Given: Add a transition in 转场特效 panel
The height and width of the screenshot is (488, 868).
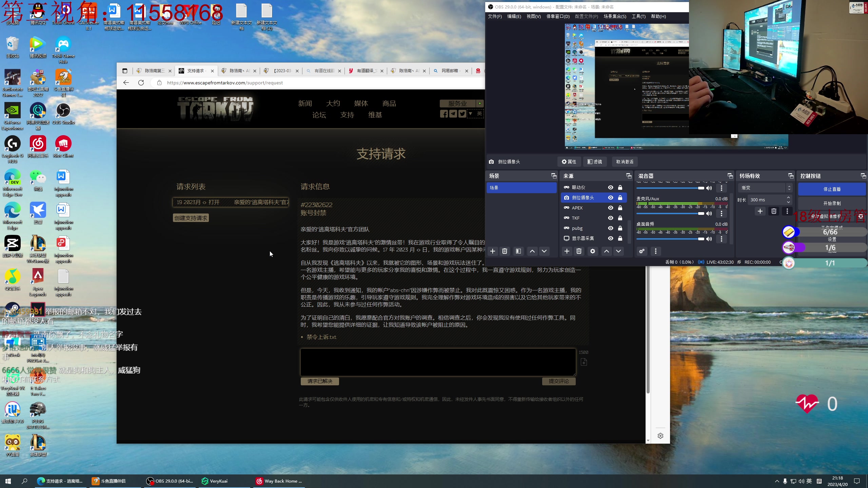Looking at the screenshot, I should click(760, 211).
